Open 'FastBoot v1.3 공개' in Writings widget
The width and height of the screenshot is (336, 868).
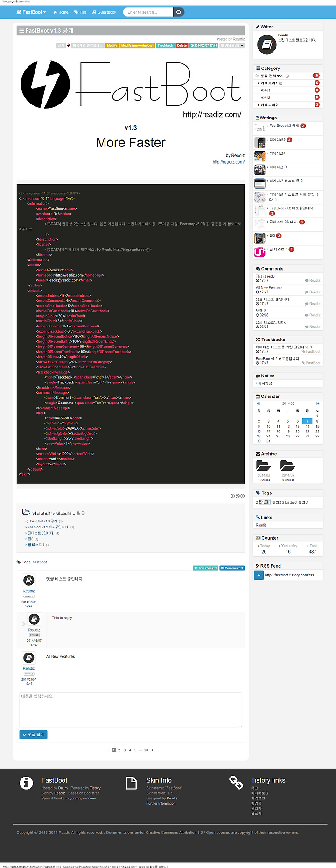(x=284, y=125)
